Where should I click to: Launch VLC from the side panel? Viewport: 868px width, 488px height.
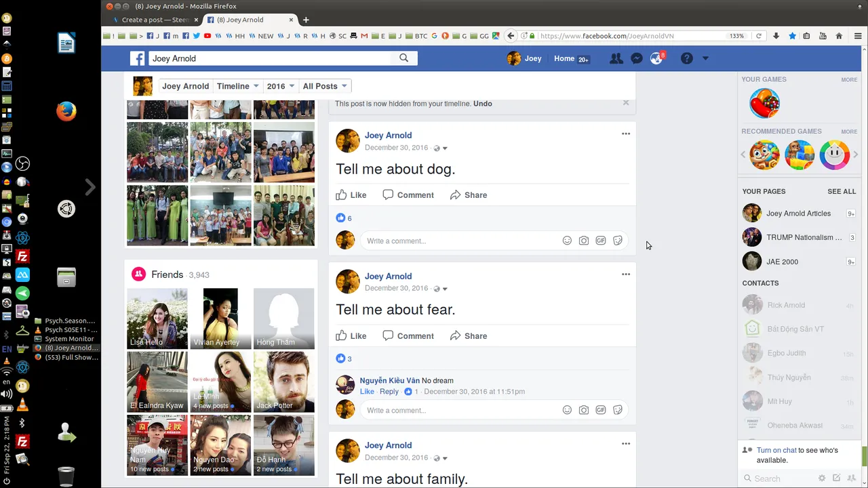pyautogui.click(x=22, y=405)
